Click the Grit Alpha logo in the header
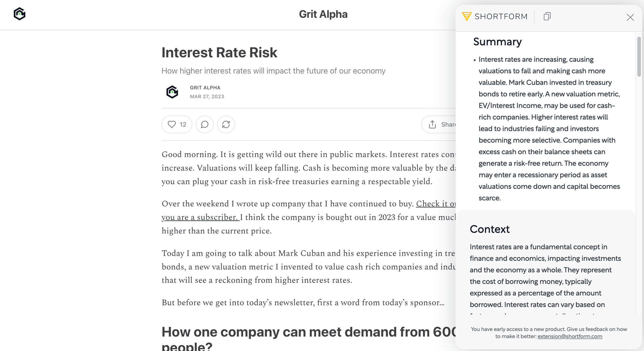644x351 pixels. click(x=20, y=14)
